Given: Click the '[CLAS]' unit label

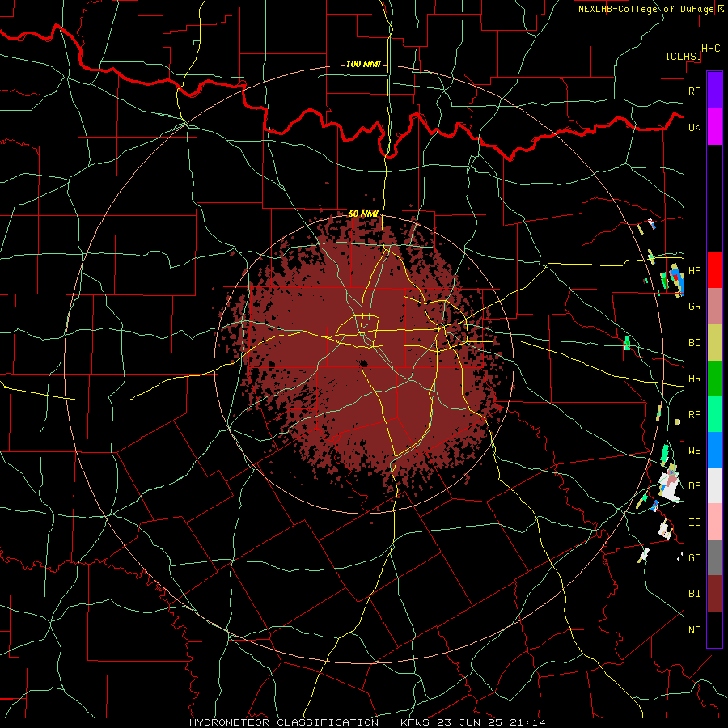Looking at the screenshot, I should (684, 56).
